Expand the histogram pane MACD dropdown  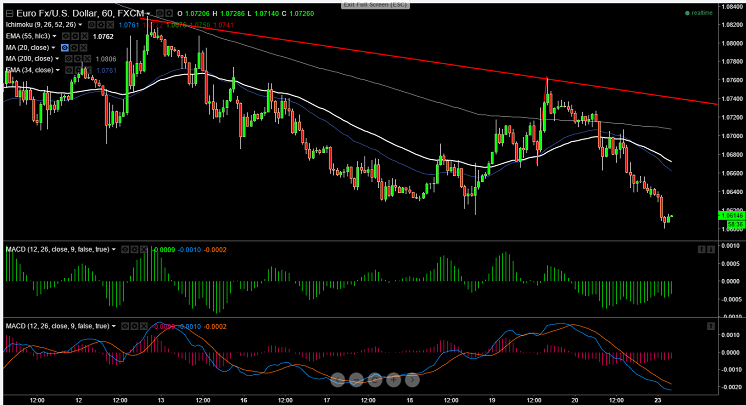point(114,249)
